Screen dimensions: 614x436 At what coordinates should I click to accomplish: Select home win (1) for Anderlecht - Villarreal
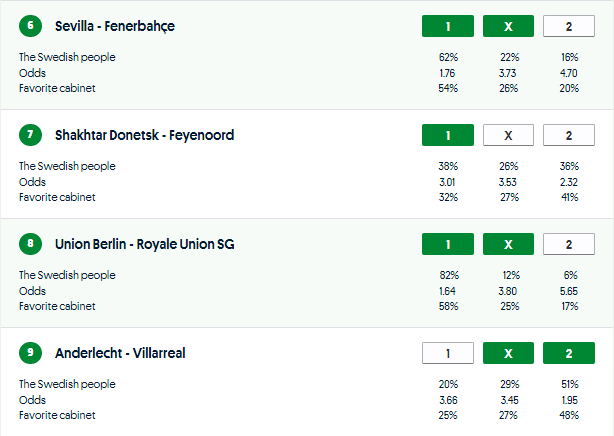[448, 353]
